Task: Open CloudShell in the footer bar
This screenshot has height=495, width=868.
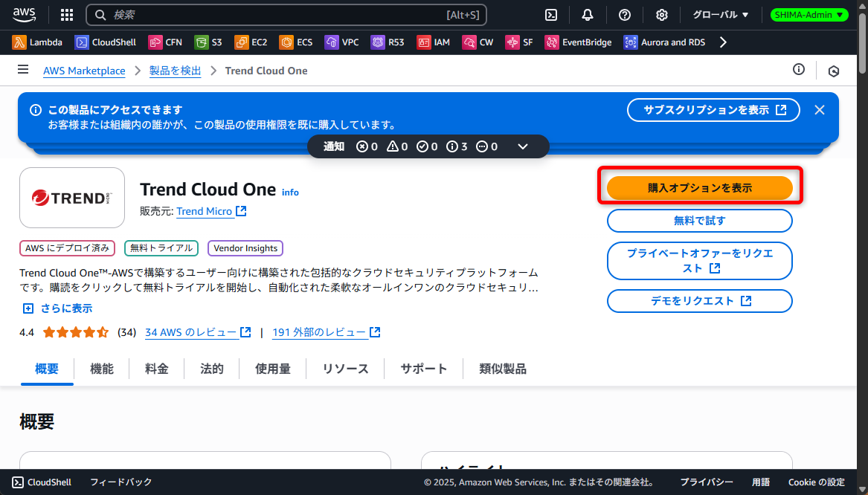Action: pyautogui.click(x=42, y=482)
